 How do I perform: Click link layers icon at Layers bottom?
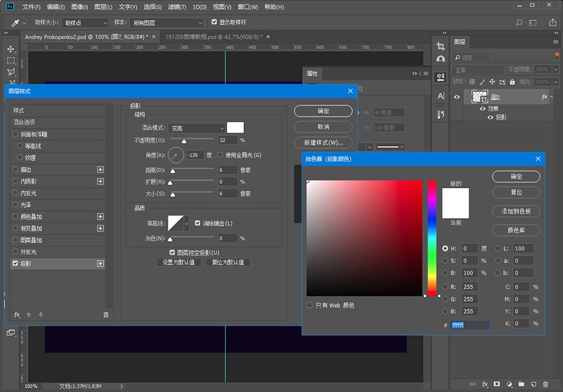coord(472,384)
